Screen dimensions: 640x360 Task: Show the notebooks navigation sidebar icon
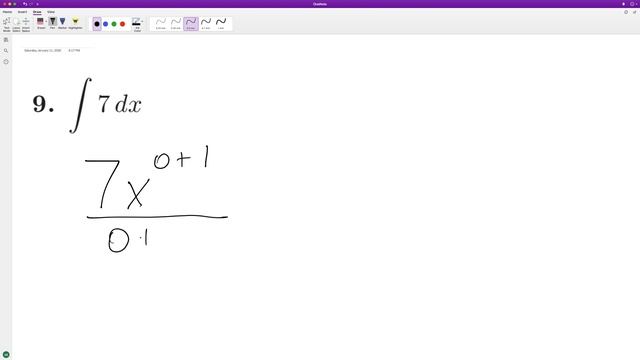point(6,40)
